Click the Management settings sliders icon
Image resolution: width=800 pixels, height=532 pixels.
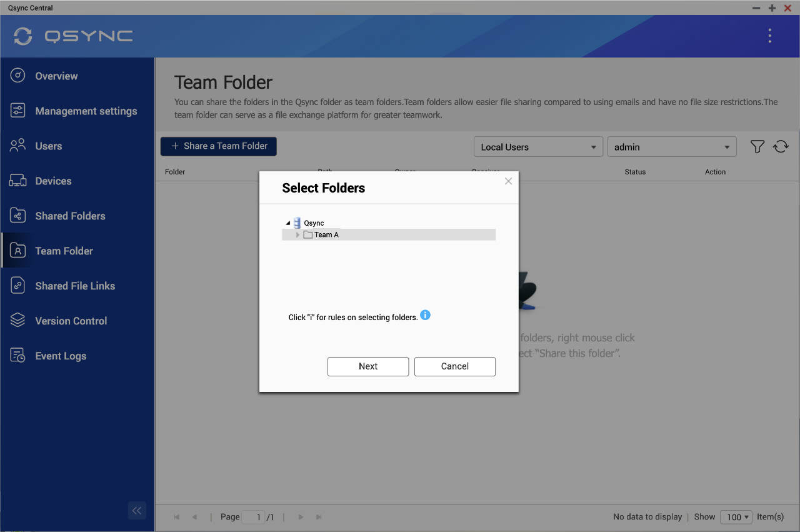(17, 111)
